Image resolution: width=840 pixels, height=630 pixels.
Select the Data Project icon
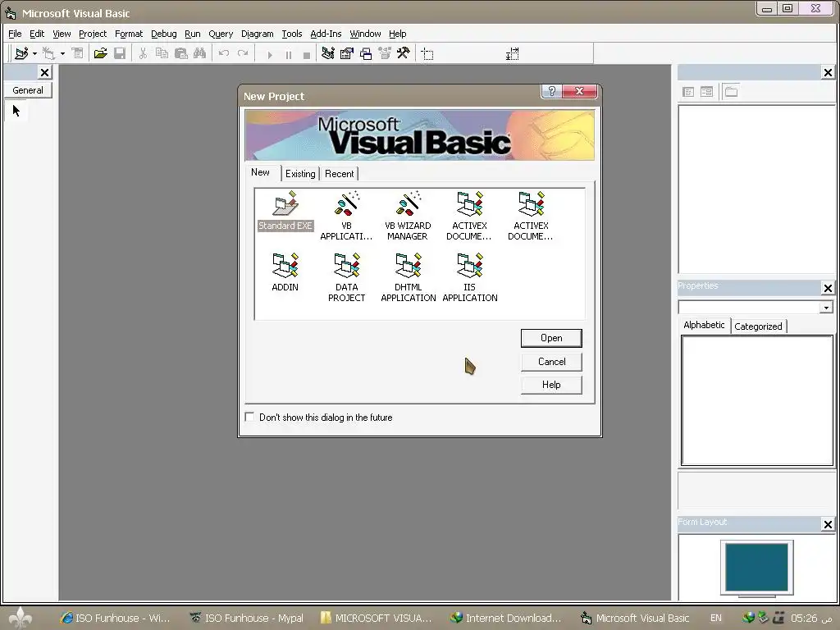[347, 277]
